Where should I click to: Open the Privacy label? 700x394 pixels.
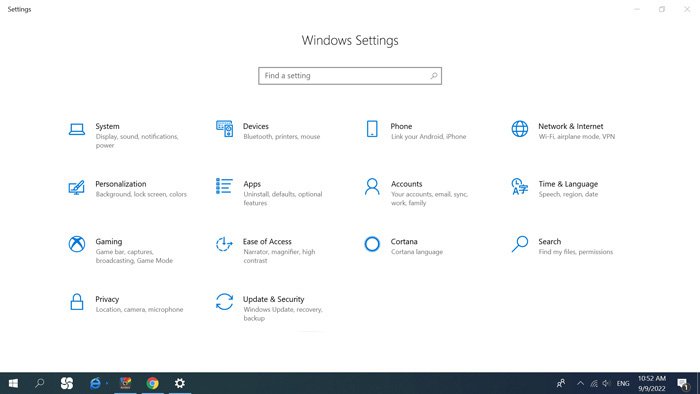click(107, 299)
